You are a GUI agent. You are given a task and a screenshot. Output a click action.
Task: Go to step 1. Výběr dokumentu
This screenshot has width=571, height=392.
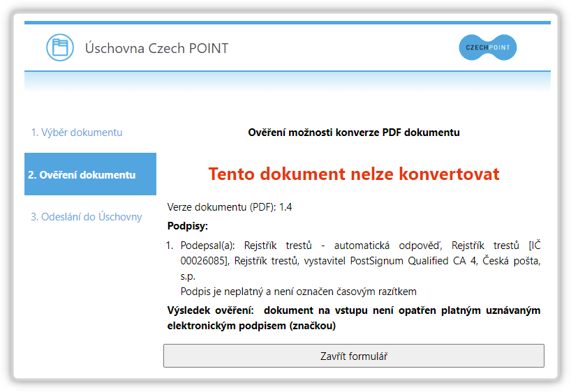[x=77, y=133]
